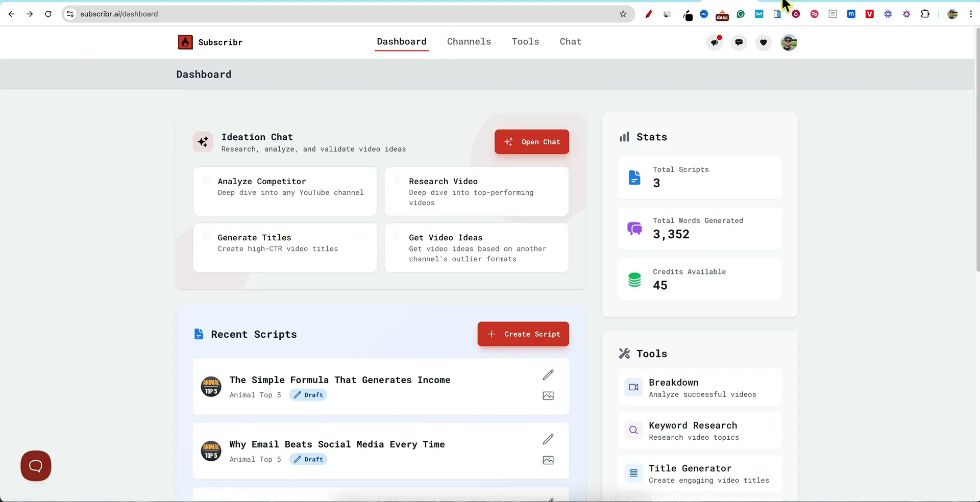Click the site info icon in address bar
The width and height of the screenshot is (980, 502).
70,14
